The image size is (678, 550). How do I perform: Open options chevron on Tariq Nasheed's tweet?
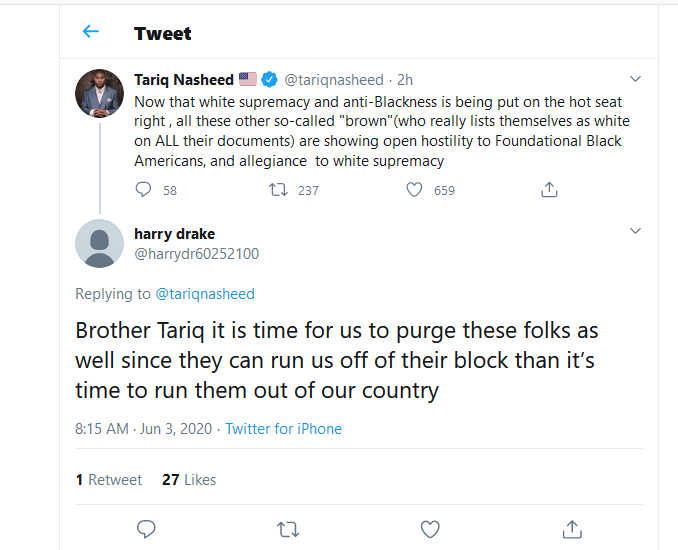[635, 79]
